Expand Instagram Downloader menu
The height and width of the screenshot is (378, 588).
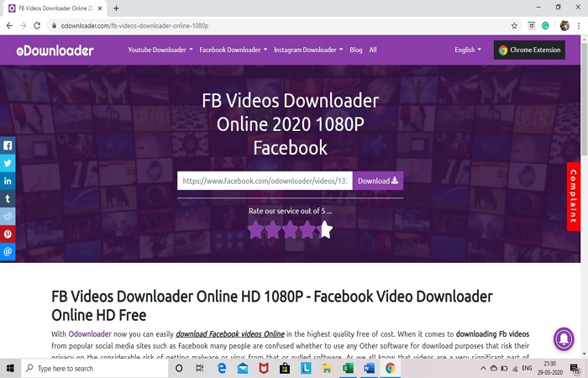click(308, 50)
